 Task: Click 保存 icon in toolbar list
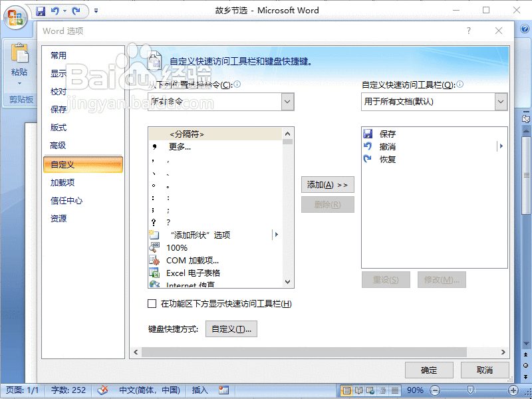point(368,134)
